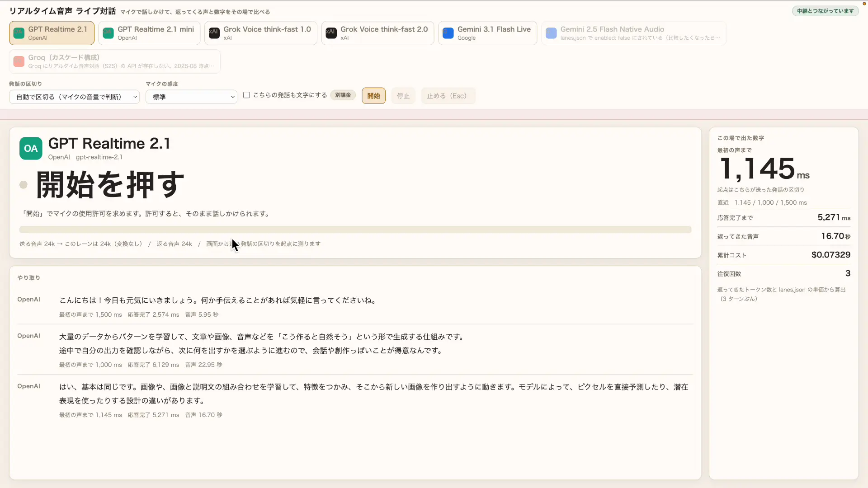Click the GPT Realtime 2.1 tab's green icon
Image resolution: width=868 pixels, height=488 pixels.
[x=19, y=33]
